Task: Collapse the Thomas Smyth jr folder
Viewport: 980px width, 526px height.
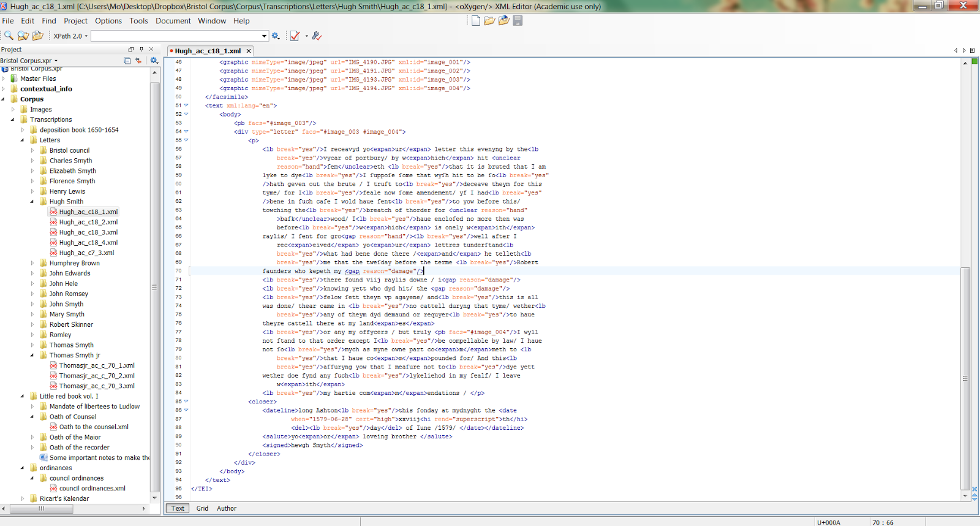Action: [32, 355]
